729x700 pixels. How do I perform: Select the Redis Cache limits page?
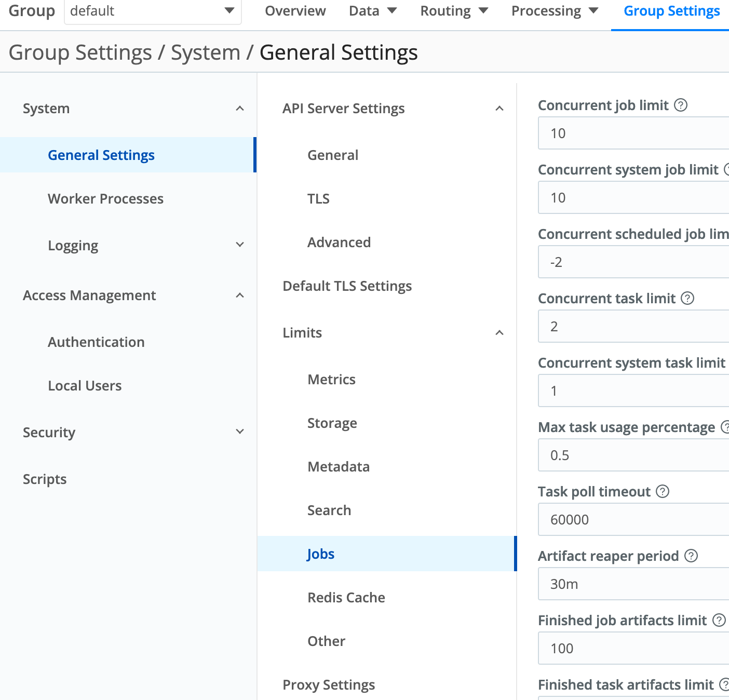tap(346, 597)
